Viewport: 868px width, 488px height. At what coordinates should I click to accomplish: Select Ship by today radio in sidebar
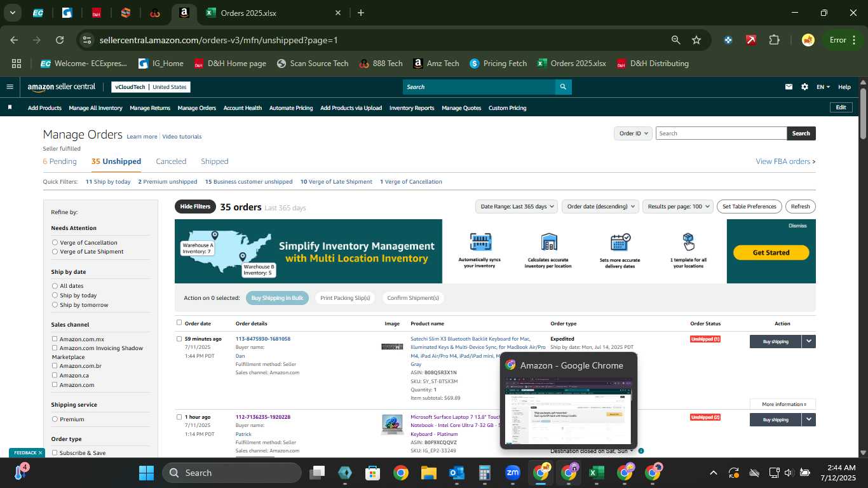(55, 295)
